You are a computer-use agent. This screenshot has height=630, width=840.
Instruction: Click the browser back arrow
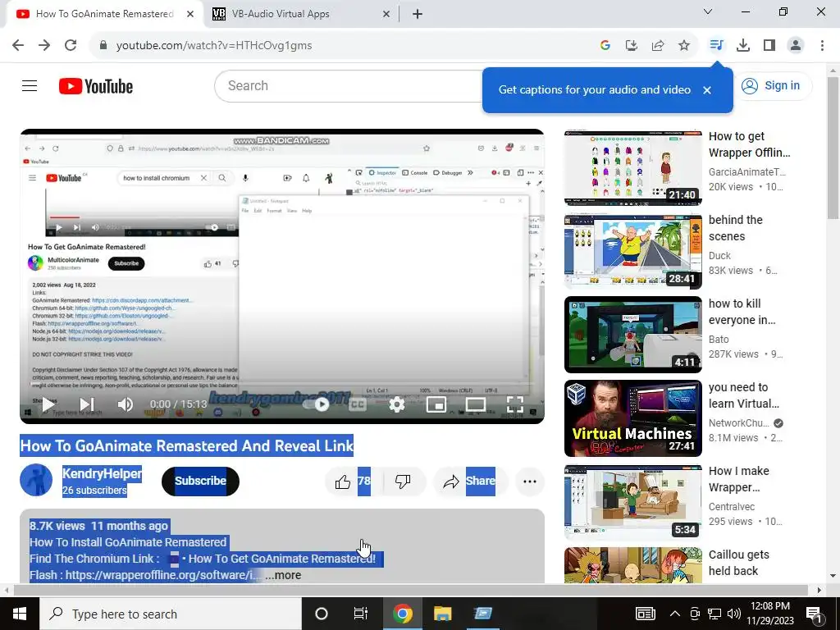[18, 45]
